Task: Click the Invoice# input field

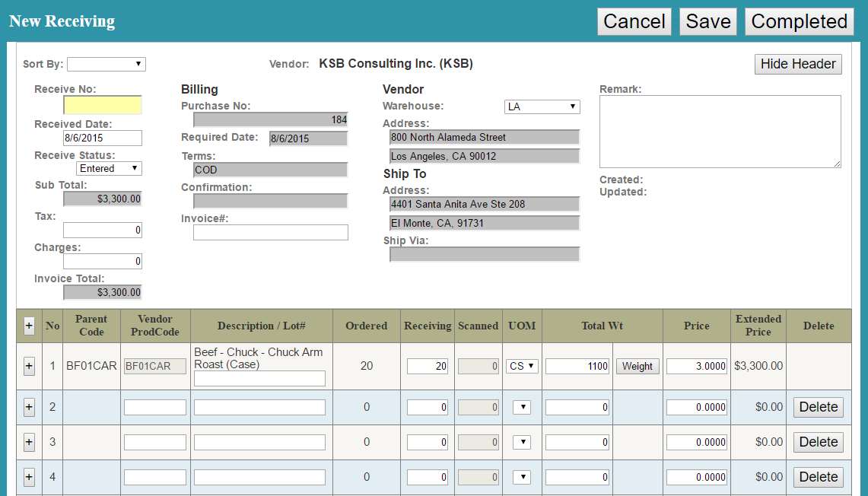Action: pyautogui.click(x=270, y=233)
